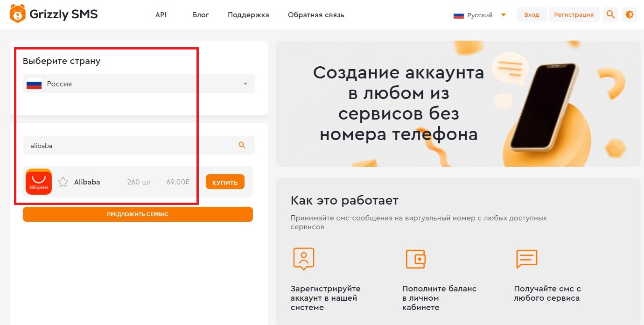Toggle the dark theme icon
This screenshot has height=325, width=644.
[630, 14]
